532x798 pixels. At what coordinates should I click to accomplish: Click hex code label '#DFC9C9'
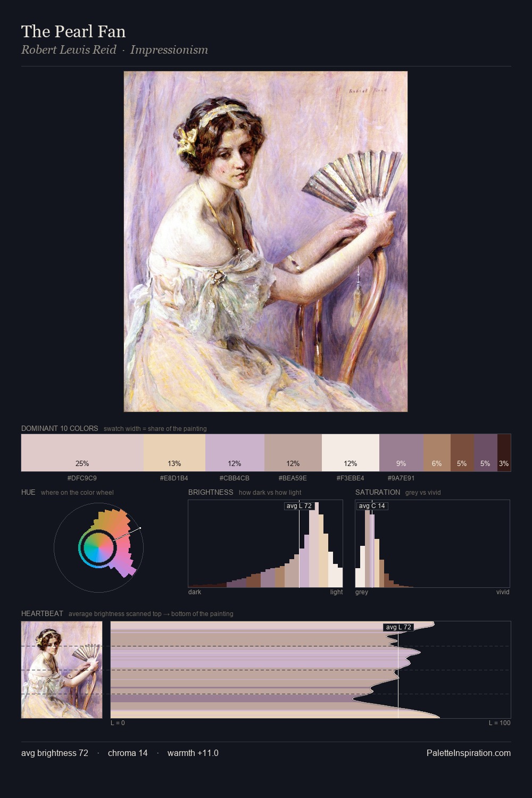(82, 478)
